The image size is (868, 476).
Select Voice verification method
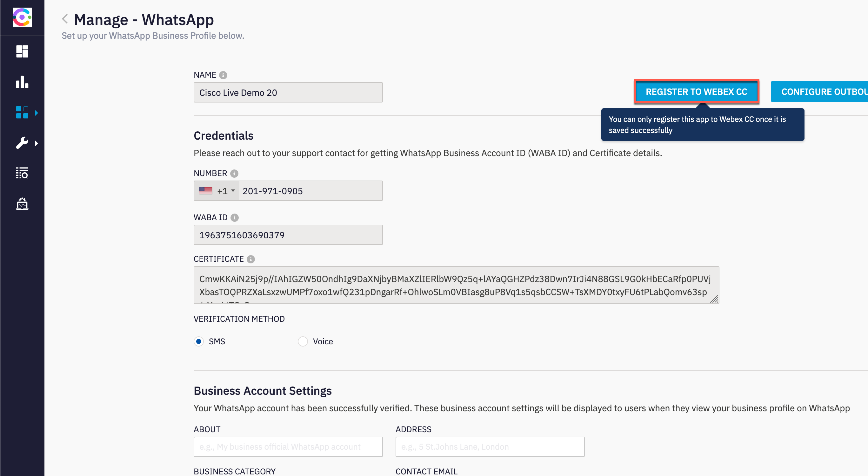303,341
